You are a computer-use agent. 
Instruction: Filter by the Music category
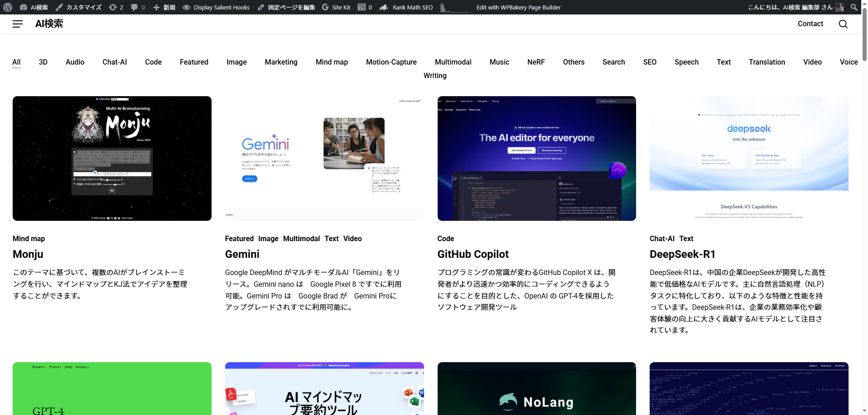click(499, 62)
